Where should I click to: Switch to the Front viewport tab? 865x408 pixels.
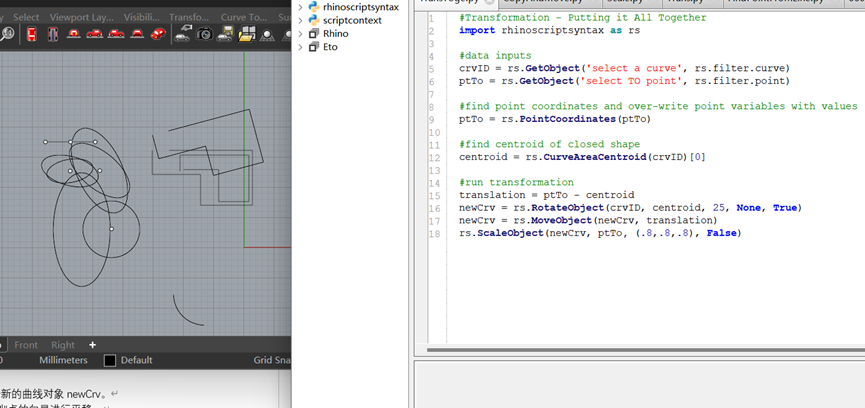(26, 345)
